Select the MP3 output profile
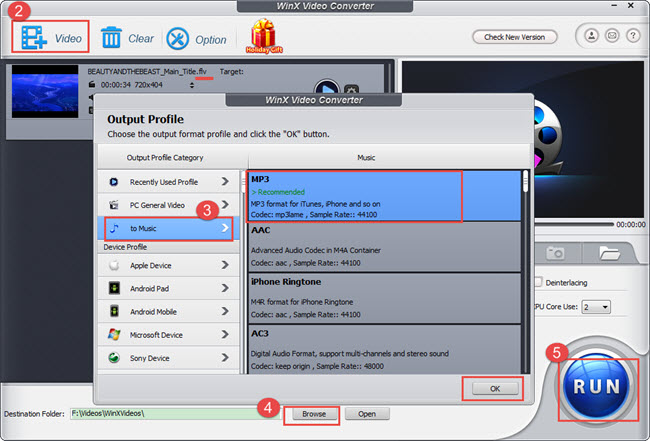 [384, 196]
